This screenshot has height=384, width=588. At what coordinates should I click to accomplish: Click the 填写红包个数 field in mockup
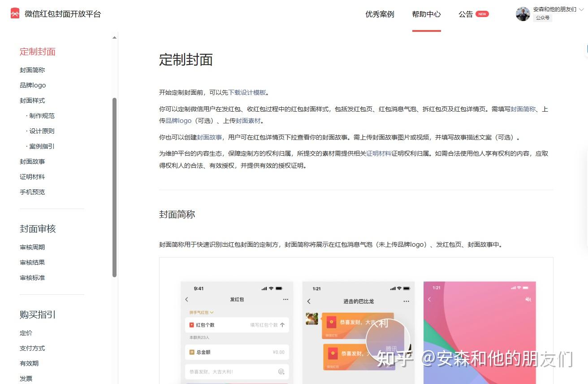point(264,325)
